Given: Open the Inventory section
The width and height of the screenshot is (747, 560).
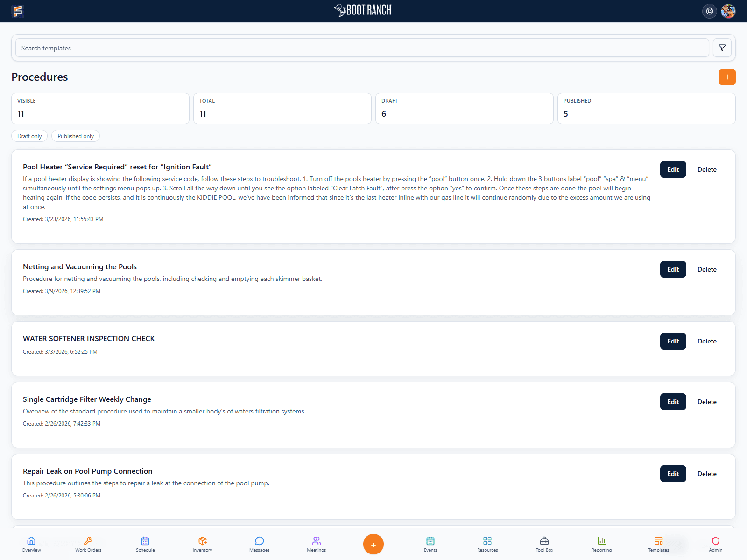Looking at the screenshot, I should tap(202, 544).
